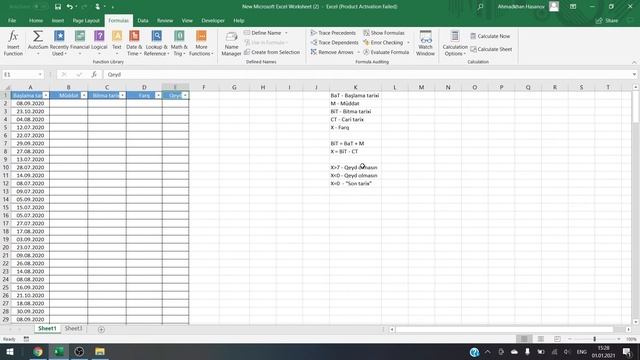
Task: Expand Remove Arrows dropdown arrow
Action: point(358,52)
